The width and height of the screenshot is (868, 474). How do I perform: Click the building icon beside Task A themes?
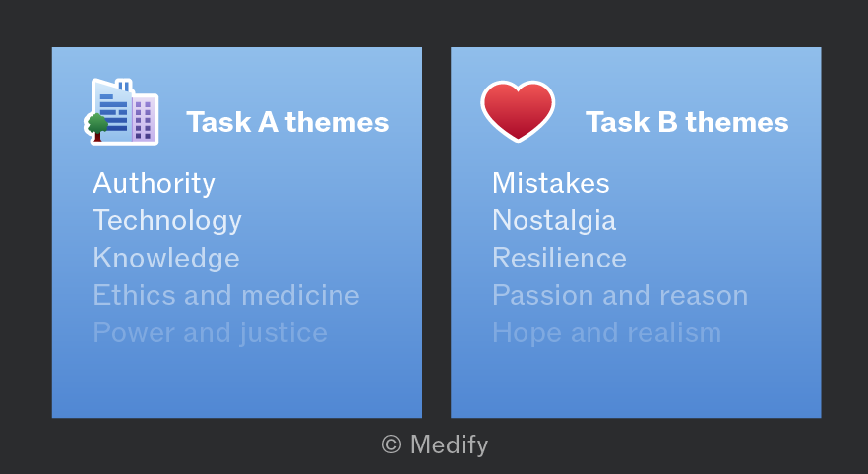click(x=121, y=112)
